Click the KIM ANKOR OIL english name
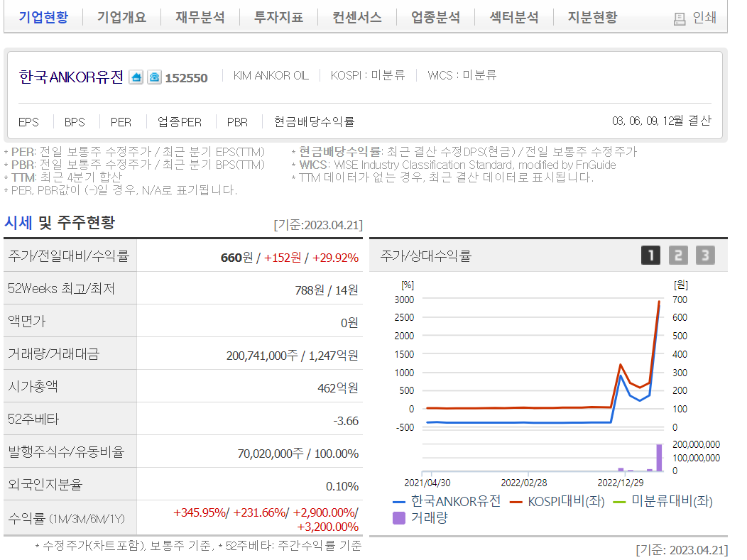The width and height of the screenshot is (747, 560). click(271, 75)
